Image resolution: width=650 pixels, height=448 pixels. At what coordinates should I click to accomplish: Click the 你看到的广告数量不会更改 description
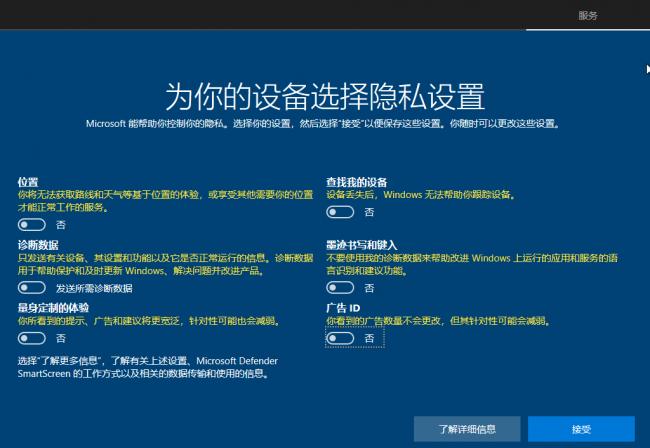[438, 321]
